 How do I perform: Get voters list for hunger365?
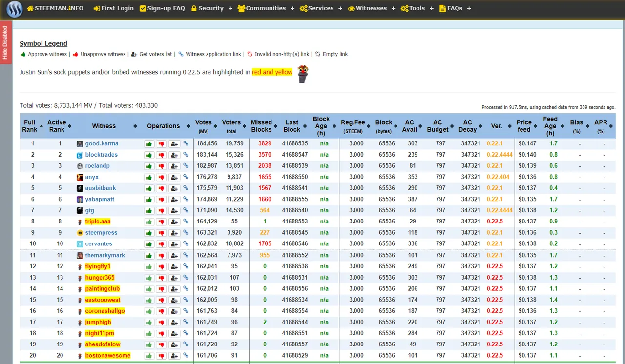(x=174, y=278)
